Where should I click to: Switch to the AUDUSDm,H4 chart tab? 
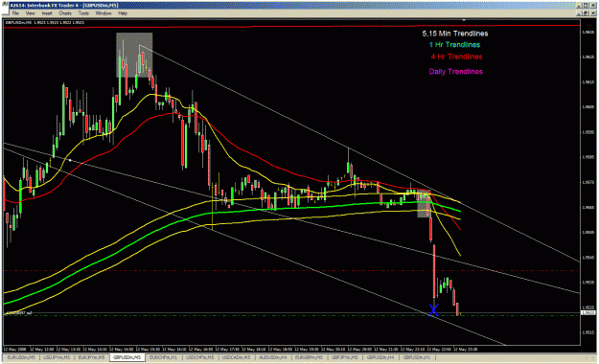[x=272, y=357]
